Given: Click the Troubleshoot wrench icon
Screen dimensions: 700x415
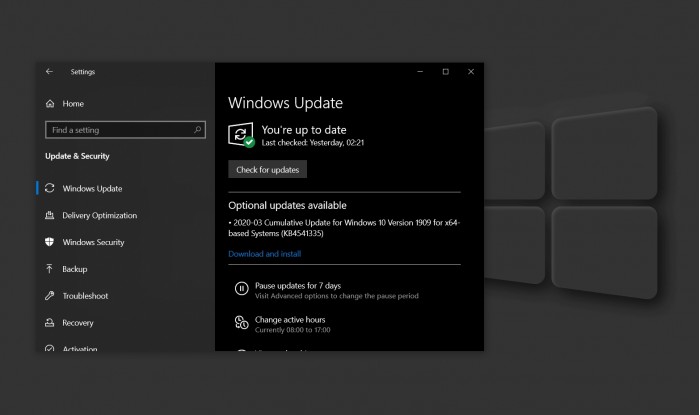Looking at the screenshot, I should point(50,297).
